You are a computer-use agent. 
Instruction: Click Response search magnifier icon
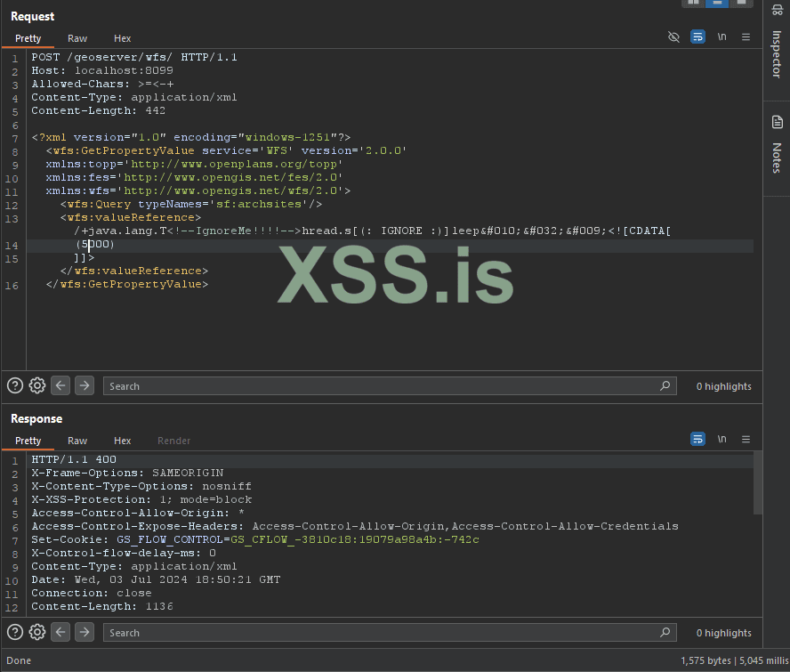coord(665,632)
